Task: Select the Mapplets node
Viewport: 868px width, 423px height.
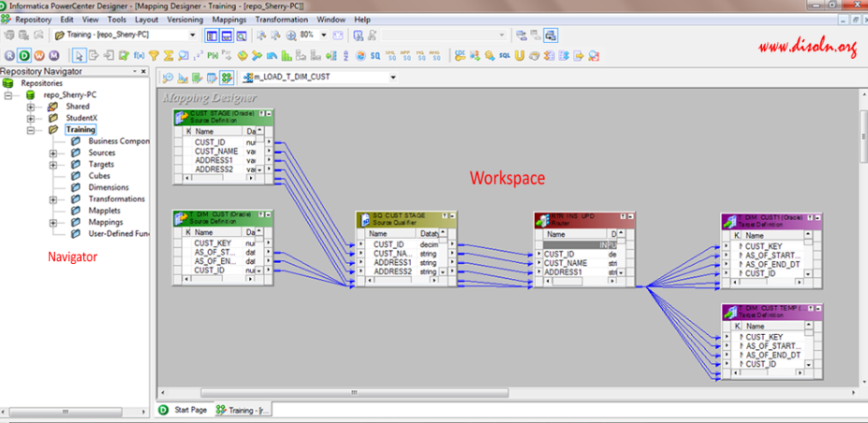Action: (x=104, y=211)
